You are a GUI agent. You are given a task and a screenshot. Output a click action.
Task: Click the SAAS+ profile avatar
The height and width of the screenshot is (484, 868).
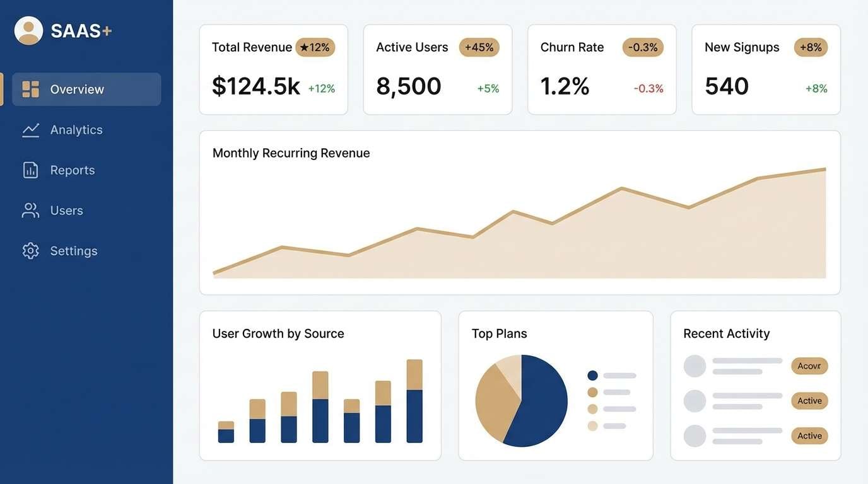coord(28,30)
